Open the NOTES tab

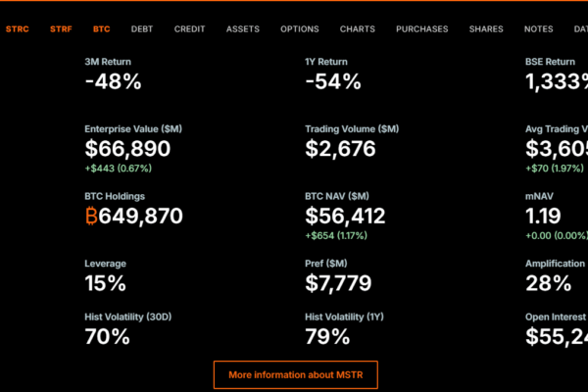539,29
